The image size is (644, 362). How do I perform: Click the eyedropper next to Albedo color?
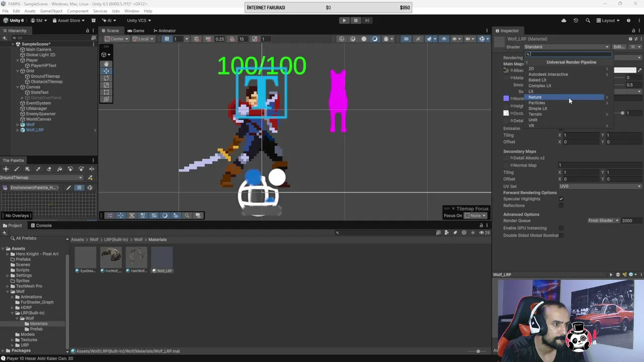click(639, 70)
